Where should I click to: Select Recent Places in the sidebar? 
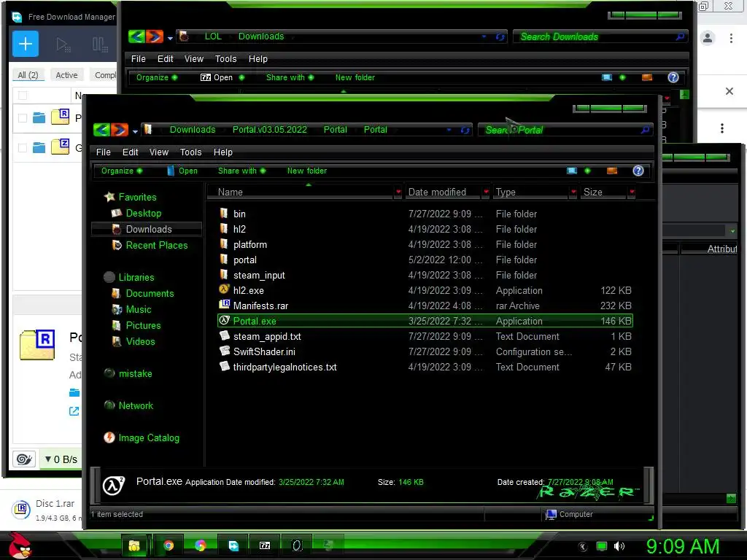coord(157,245)
